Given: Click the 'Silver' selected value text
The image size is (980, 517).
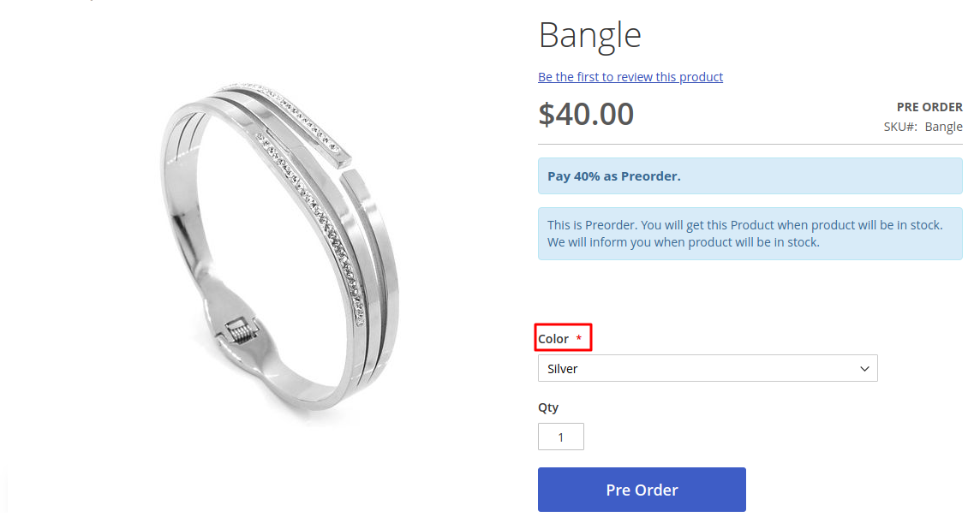Looking at the screenshot, I should [x=563, y=369].
